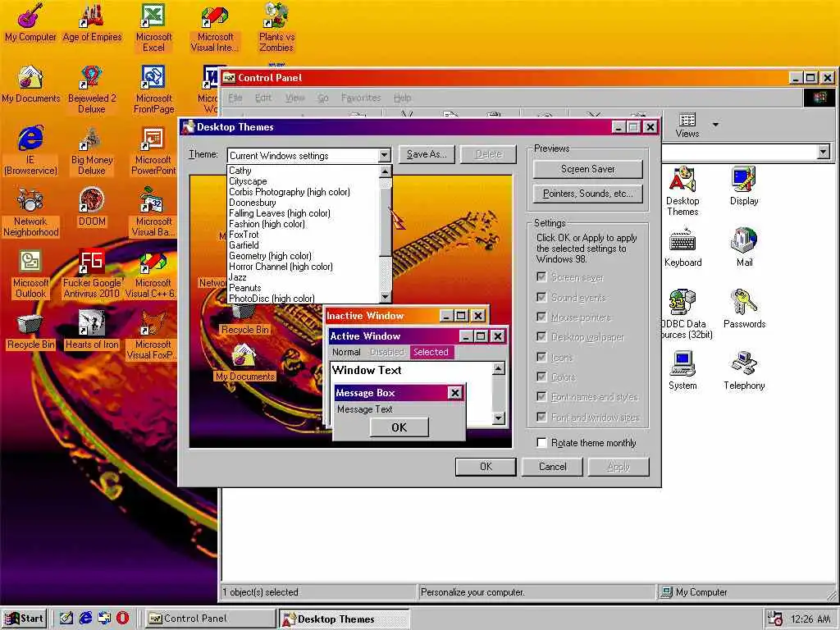Open IE (Browservice) desktop icon

click(x=30, y=151)
